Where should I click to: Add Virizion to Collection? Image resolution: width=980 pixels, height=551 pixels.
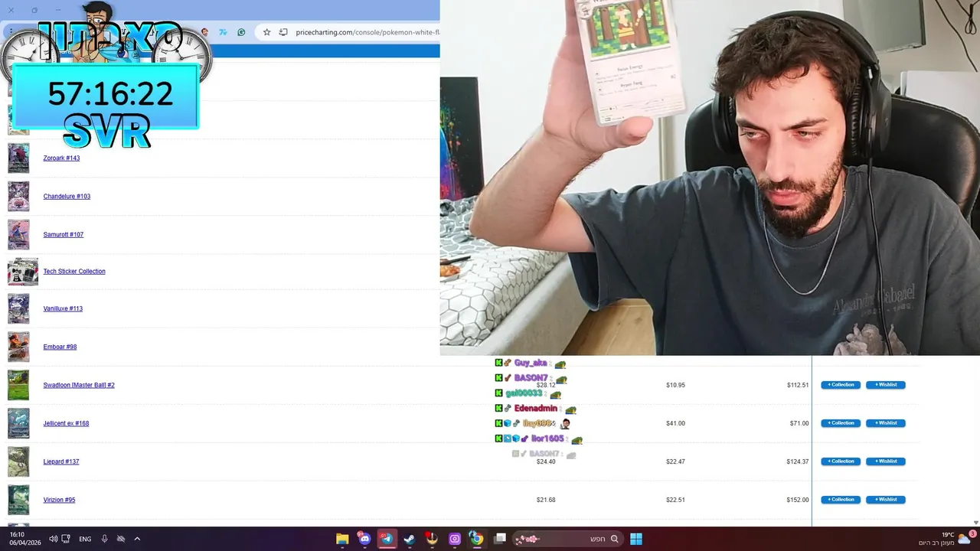click(x=841, y=500)
